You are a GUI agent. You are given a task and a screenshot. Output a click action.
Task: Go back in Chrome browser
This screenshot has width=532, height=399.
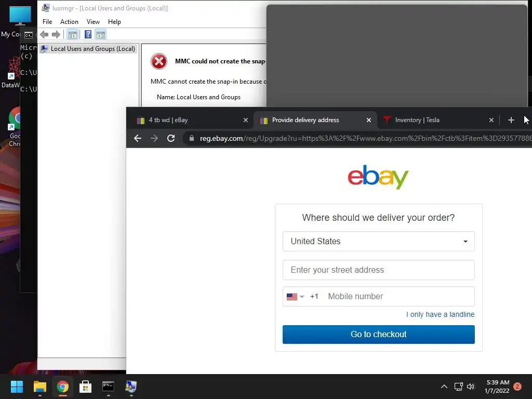[137, 138]
